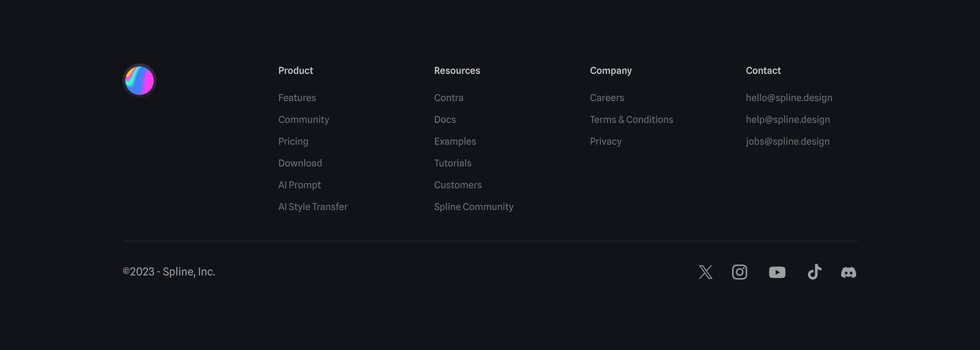Click the Spline gradient sphere logo
This screenshot has width=980, height=350.
[140, 80]
